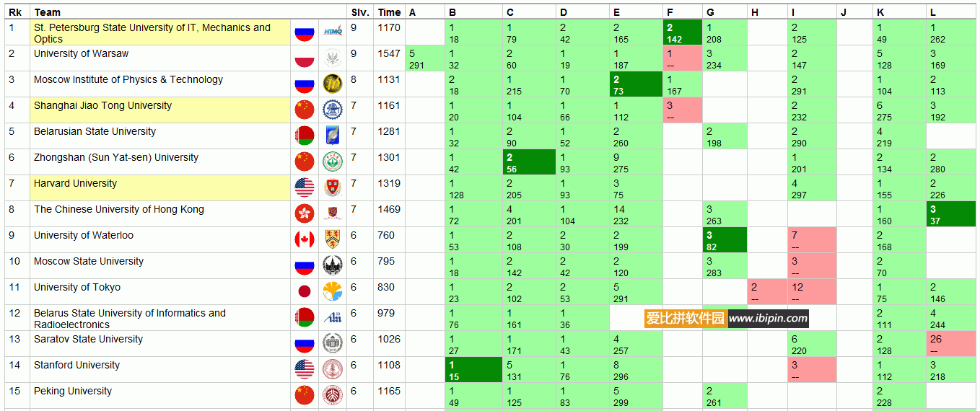Click the Time column header
Image resolution: width=980 pixels, height=411 pixels.
(389, 12)
